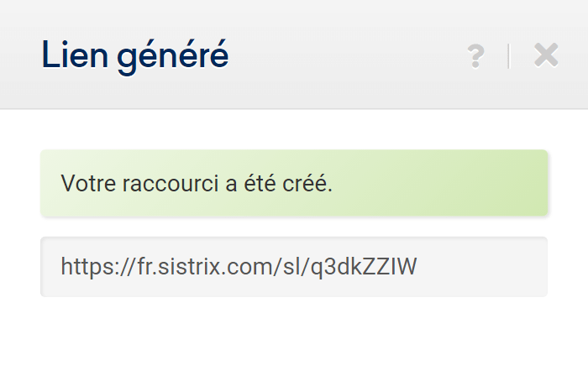Place cursor in the shortlink URL box

coord(294,267)
